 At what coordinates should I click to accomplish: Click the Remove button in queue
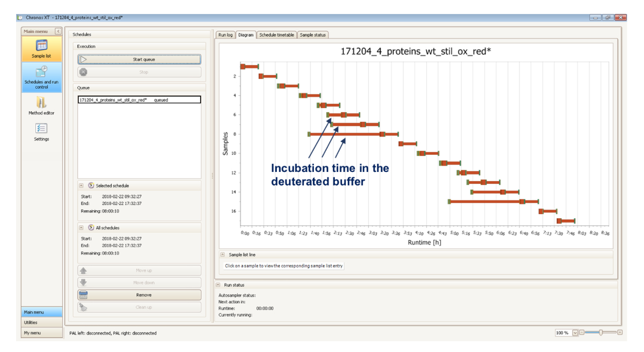[140, 294]
